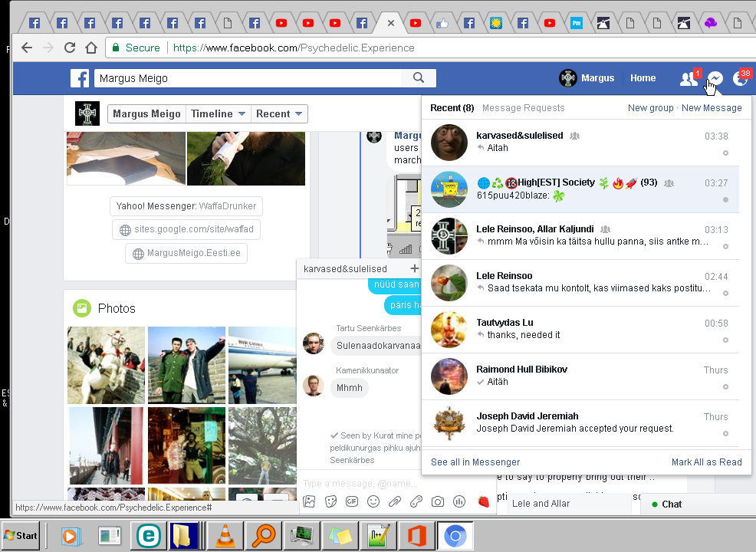Click the browser address bar URL
This screenshot has height=552, width=756.
click(294, 48)
